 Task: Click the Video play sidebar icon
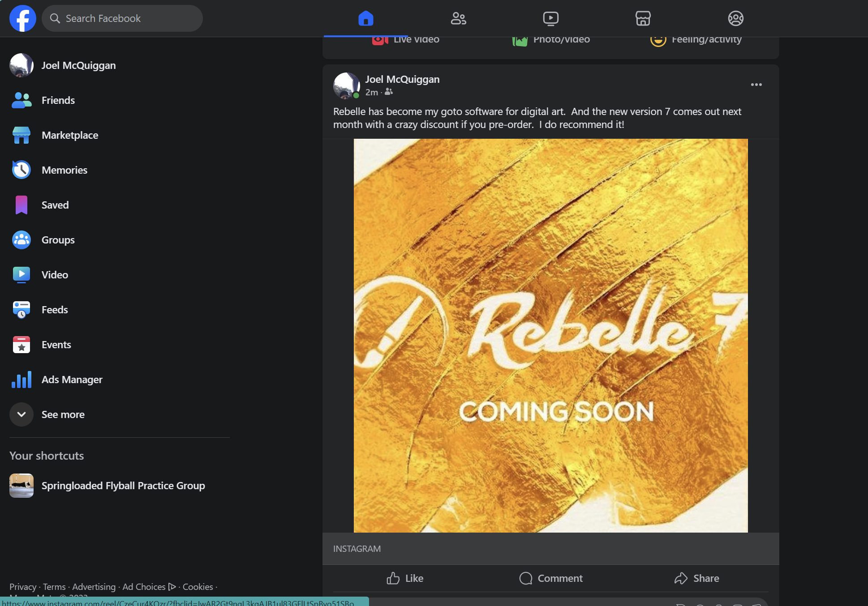click(21, 275)
